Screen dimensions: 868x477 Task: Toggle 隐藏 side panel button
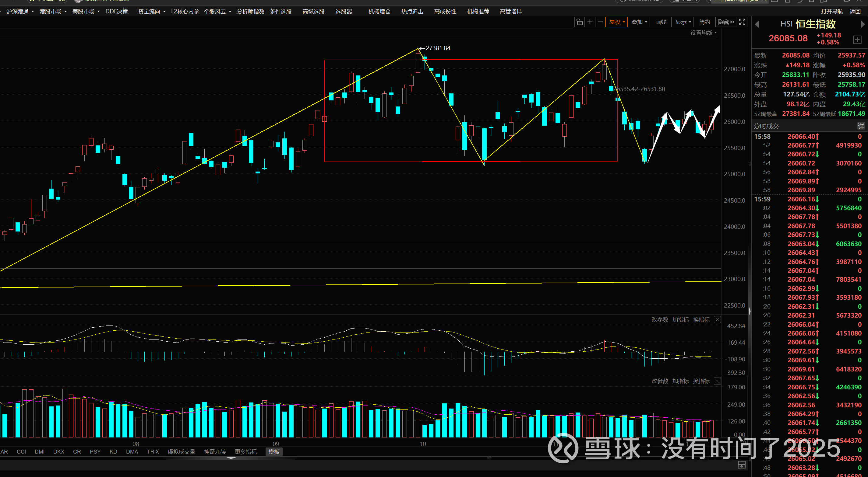point(725,22)
